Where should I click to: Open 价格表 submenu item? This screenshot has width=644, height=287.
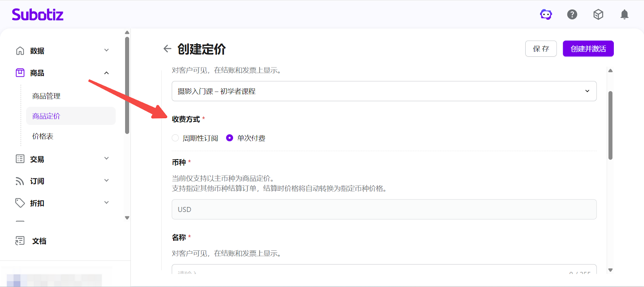[43, 136]
